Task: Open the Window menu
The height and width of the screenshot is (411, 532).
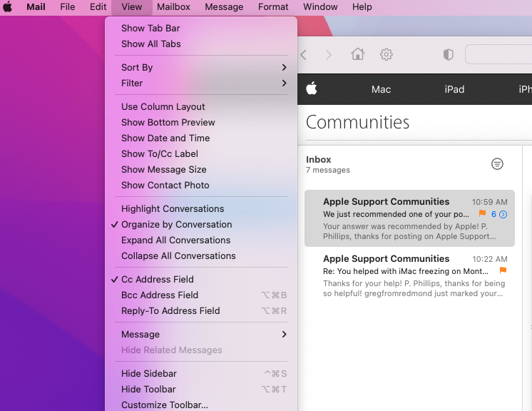Action: click(320, 7)
